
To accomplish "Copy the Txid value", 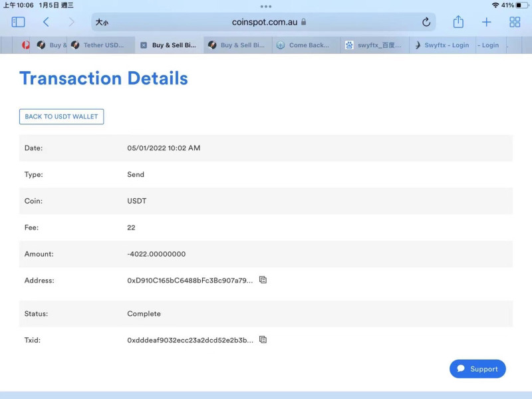I will point(263,340).
